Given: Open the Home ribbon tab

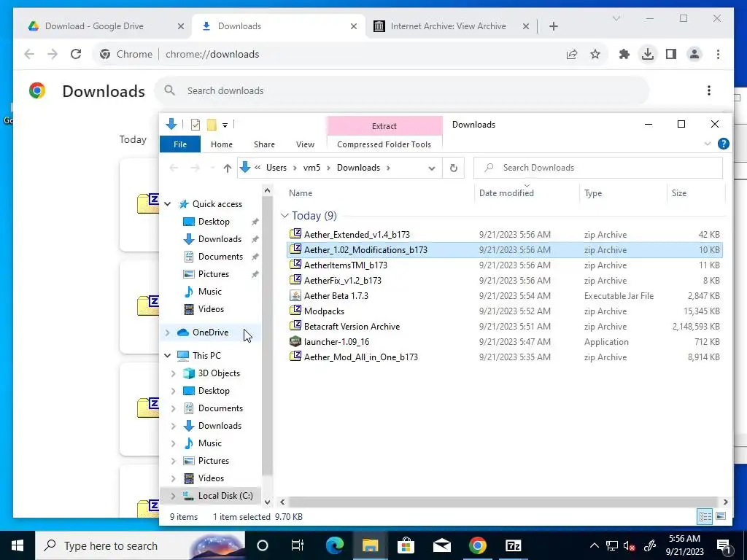Looking at the screenshot, I should (x=222, y=144).
